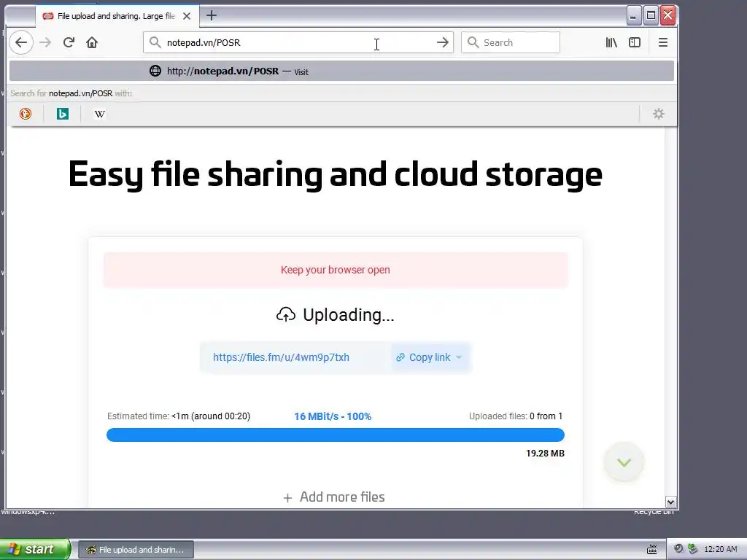
Task: Select the File upload and sharing taskbar button
Action: click(x=136, y=550)
